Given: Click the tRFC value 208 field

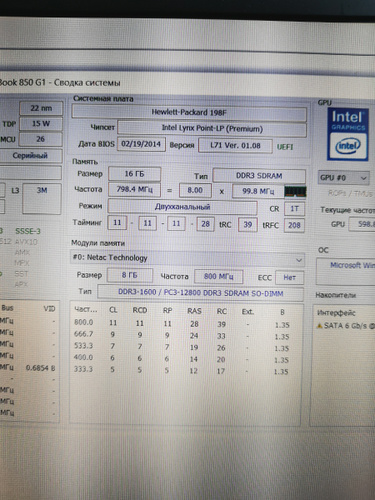Looking at the screenshot, I should tap(294, 226).
